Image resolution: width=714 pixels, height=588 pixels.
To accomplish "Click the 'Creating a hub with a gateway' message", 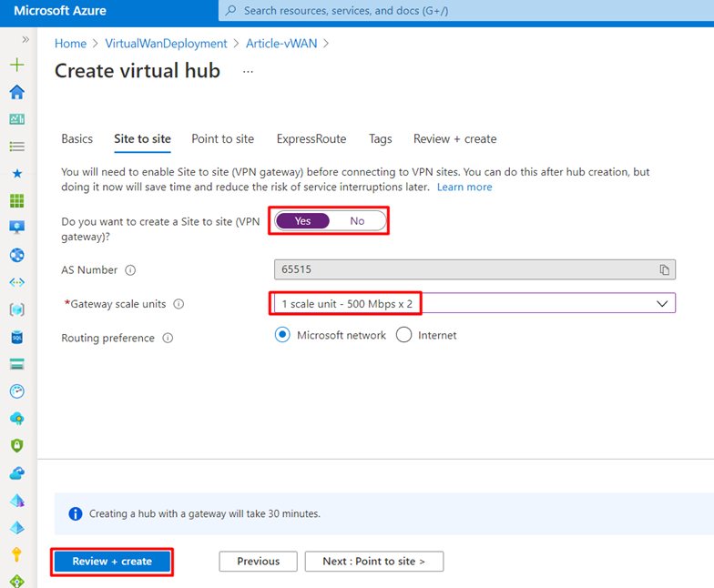I will coord(204,513).
